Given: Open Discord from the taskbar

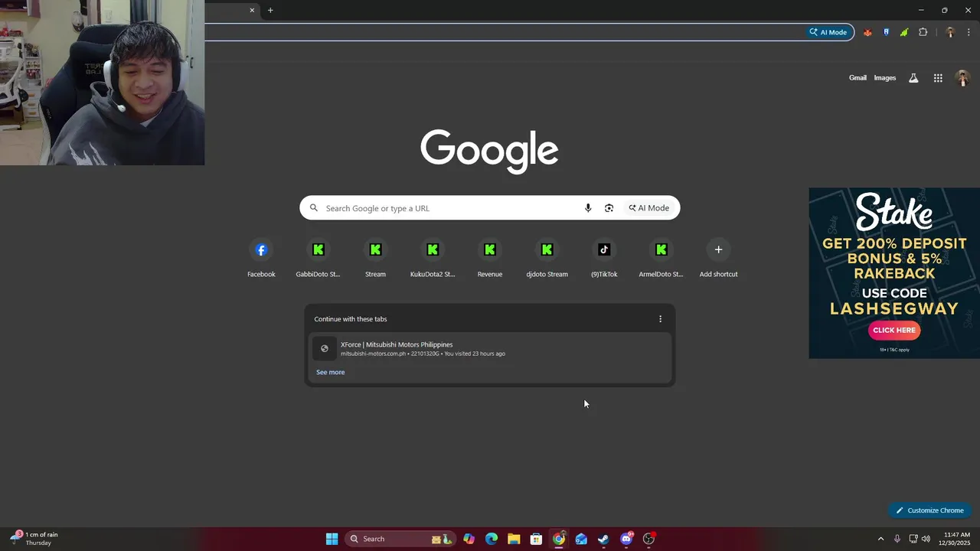Looking at the screenshot, I should 626,539.
